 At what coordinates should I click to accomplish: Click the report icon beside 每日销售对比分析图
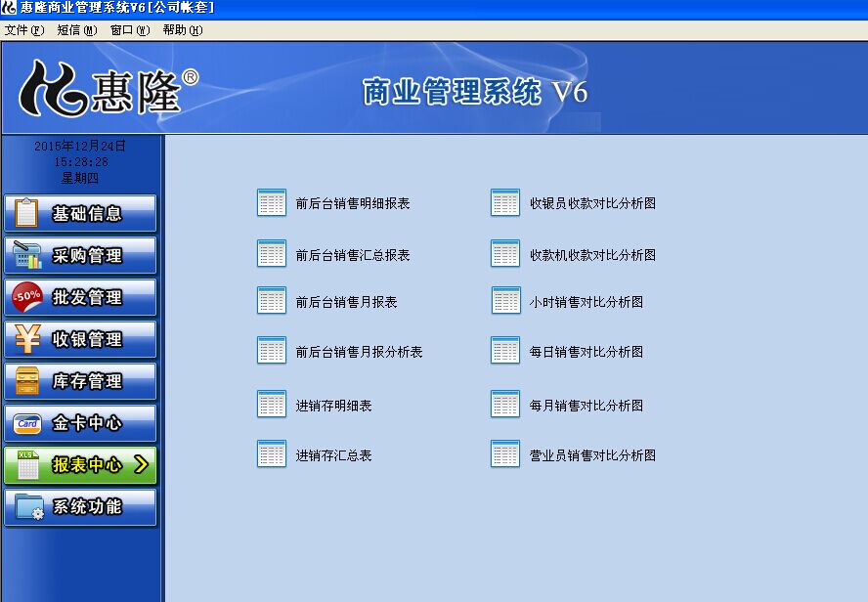[x=504, y=350]
